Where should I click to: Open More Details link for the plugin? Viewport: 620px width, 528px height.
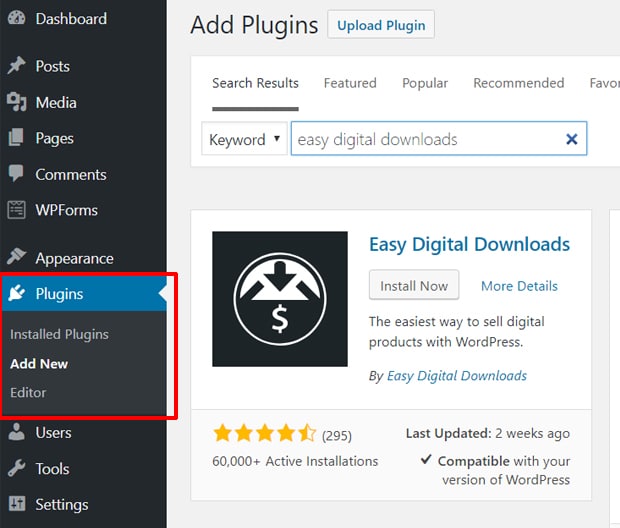pos(519,286)
